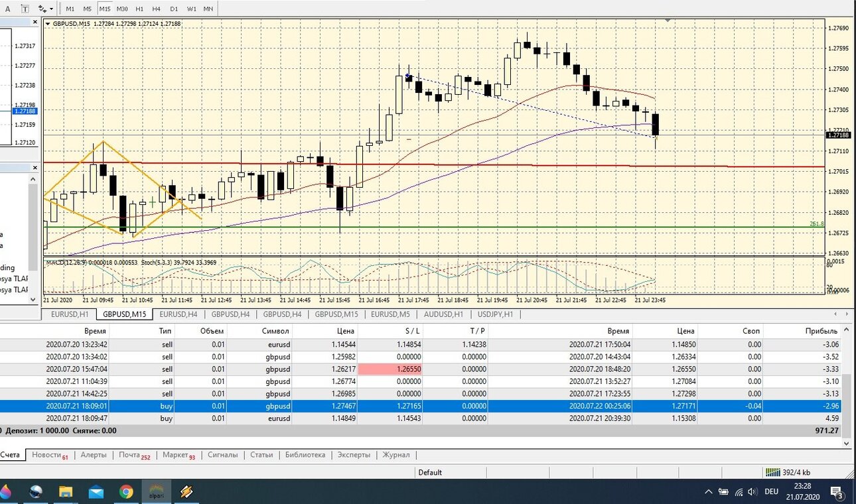Open the Почта terminal tab

135,455
